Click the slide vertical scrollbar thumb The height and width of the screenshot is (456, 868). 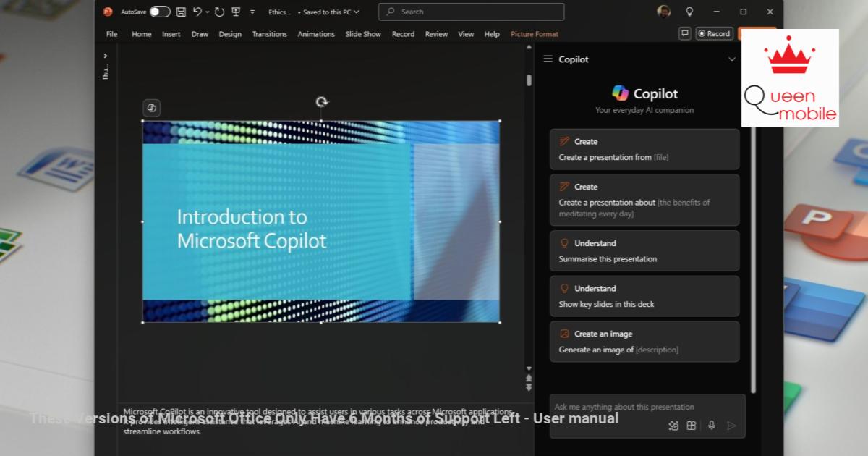click(529, 80)
